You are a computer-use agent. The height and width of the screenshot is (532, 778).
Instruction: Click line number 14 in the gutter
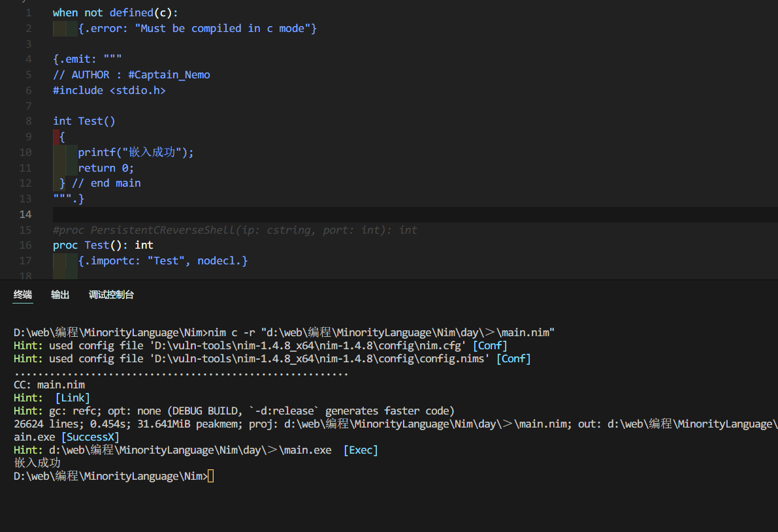click(x=25, y=215)
